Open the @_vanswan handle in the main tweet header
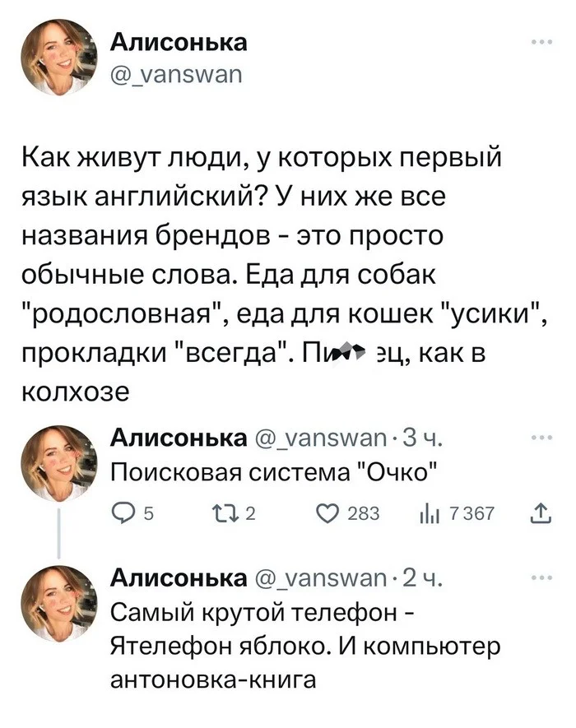Image resolution: width=576 pixels, height=728 pixels. [x=174, y=76]
